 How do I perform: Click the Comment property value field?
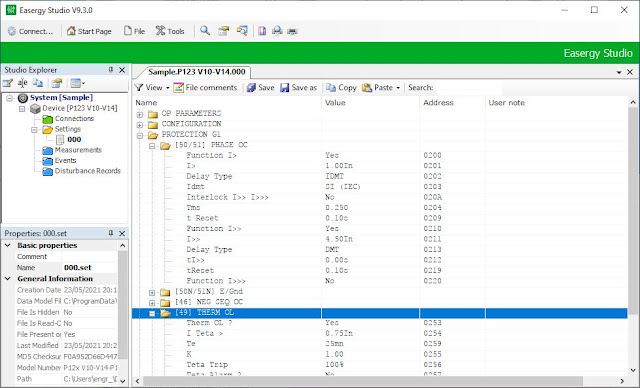tap(89, 257)
